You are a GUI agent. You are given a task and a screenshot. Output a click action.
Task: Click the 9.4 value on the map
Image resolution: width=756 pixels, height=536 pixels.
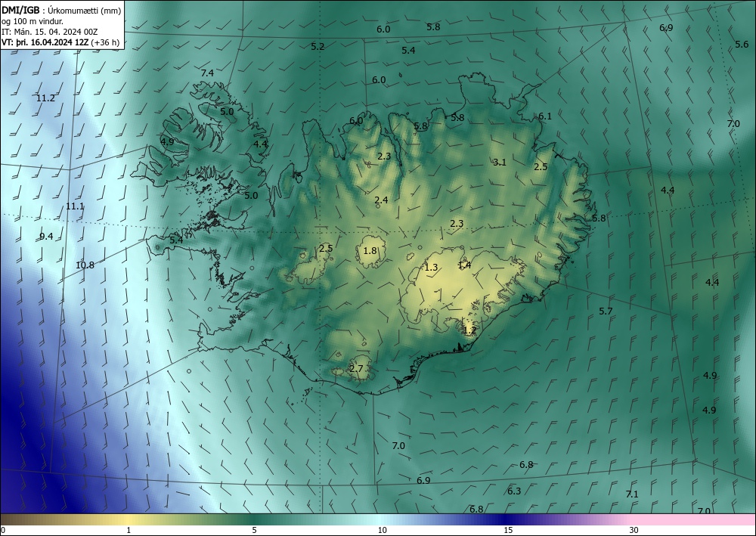46,236
